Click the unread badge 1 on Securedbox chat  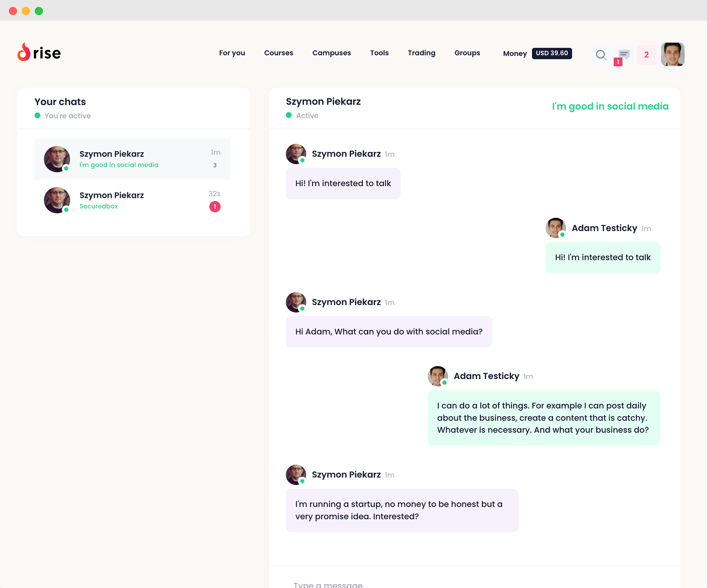pos(215,207)
